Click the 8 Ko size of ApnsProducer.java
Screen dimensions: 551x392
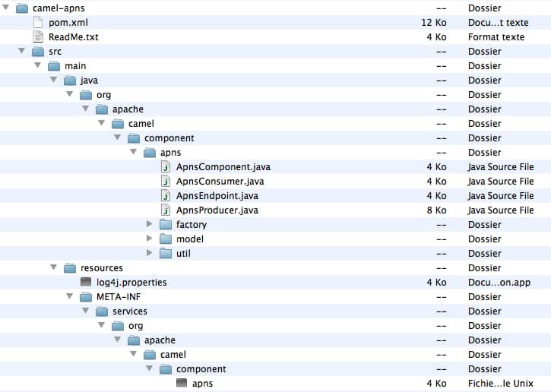click(x=436, y=210)
